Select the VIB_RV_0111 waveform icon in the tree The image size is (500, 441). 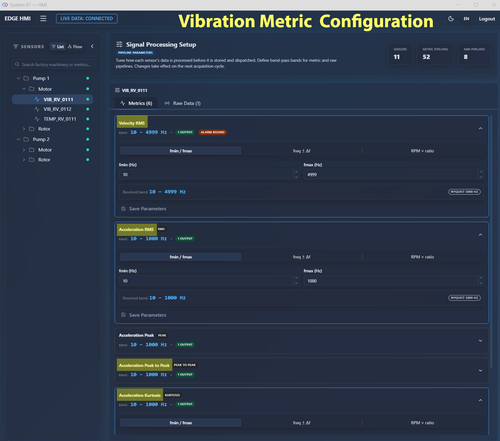pos(37,99)
